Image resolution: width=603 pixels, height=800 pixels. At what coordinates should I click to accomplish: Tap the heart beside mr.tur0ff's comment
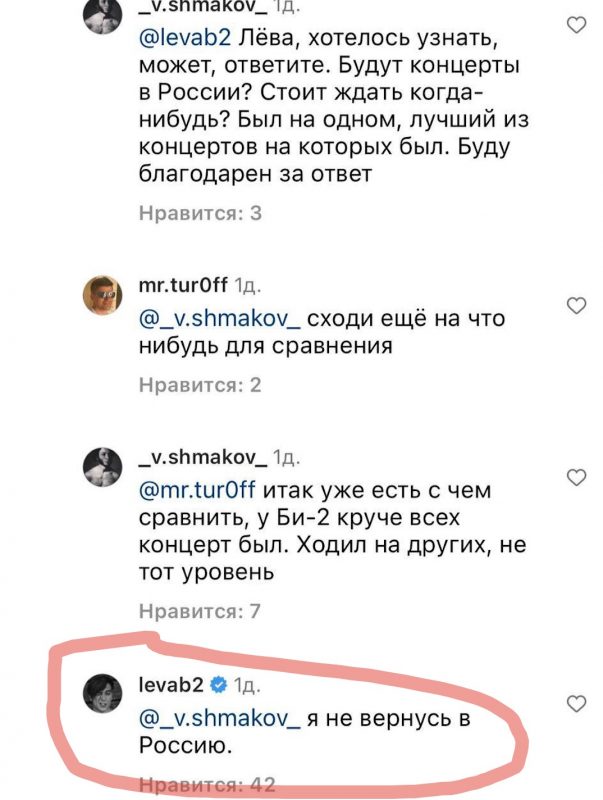(x=575, y=304)
